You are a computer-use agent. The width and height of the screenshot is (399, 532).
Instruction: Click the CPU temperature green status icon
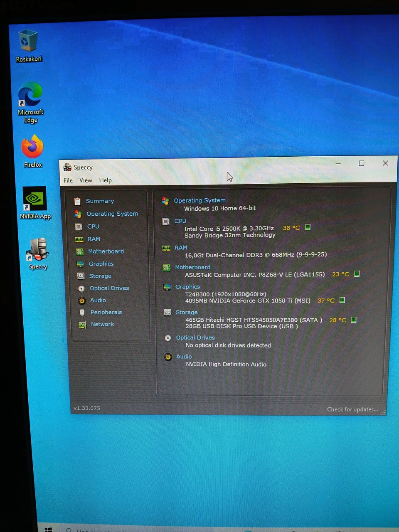click(x=308, y=227)
